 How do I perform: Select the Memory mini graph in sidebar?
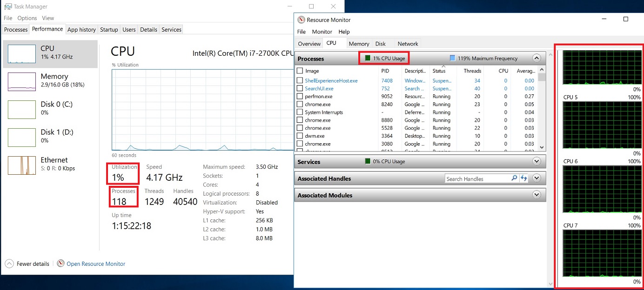(x=21, y=82)
